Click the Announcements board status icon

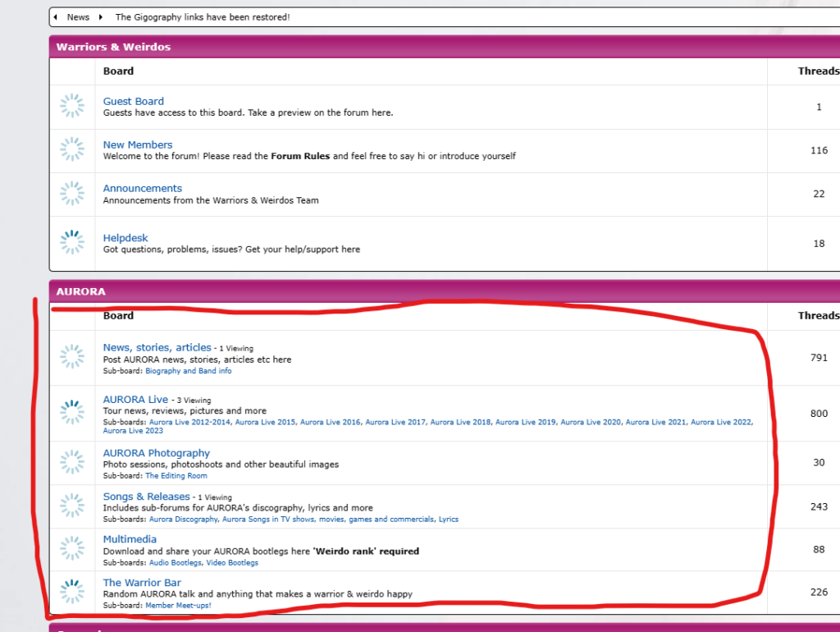(x=72, y=193)
